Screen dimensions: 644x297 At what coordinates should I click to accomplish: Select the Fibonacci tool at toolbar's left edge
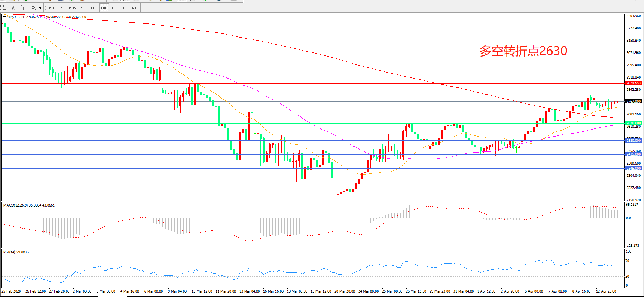click(3, 8)
